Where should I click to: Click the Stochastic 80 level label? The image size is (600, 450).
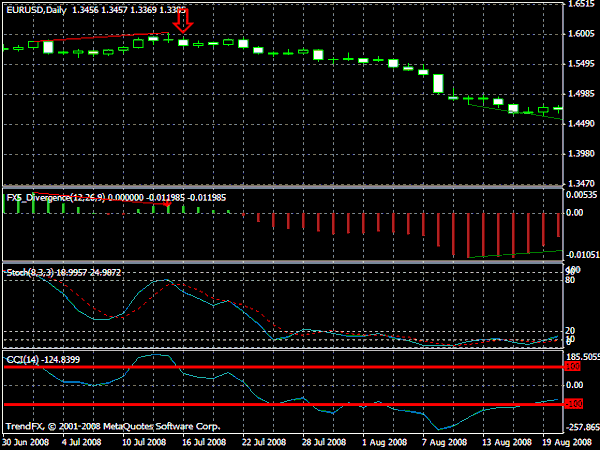(570, 280)
